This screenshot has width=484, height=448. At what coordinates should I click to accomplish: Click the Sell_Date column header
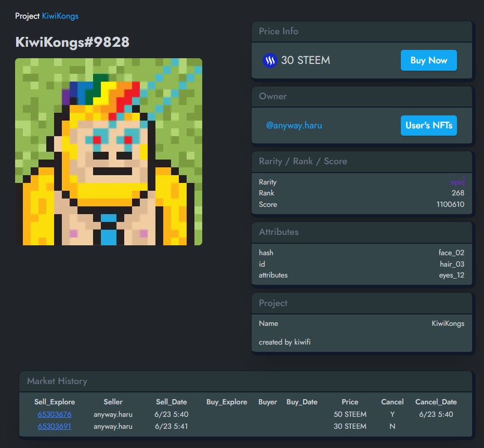[x=172, y=402]
